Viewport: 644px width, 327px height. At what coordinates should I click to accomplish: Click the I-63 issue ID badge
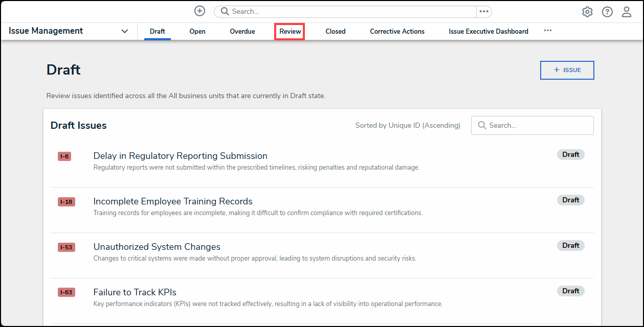coord(66,293)
